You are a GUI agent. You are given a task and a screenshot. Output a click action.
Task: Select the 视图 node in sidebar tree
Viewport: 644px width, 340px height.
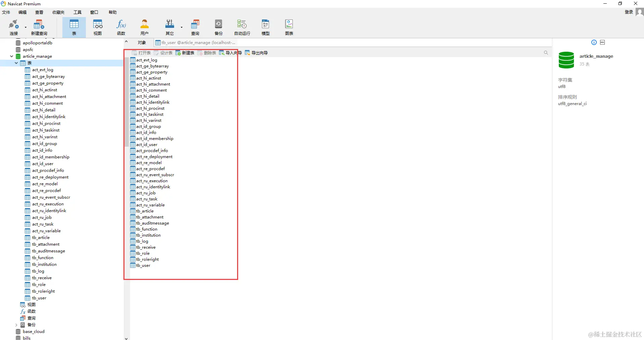pos(32,305)
